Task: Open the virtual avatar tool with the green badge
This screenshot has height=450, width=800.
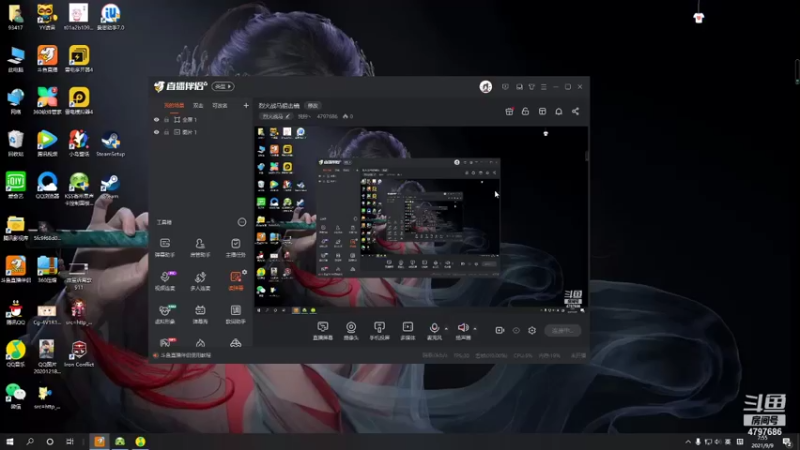Action: coord(165,314)
